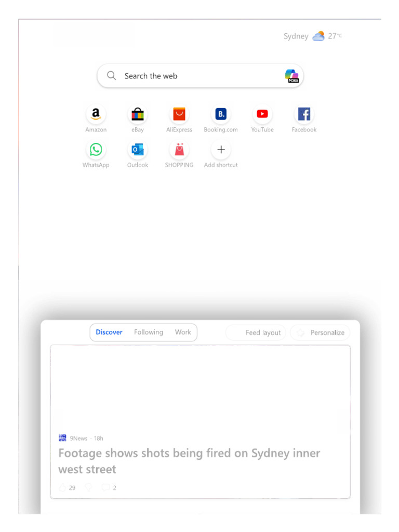Switch to the Discover tab
This screenshot has height=532, width=399.
coord(109,332)
